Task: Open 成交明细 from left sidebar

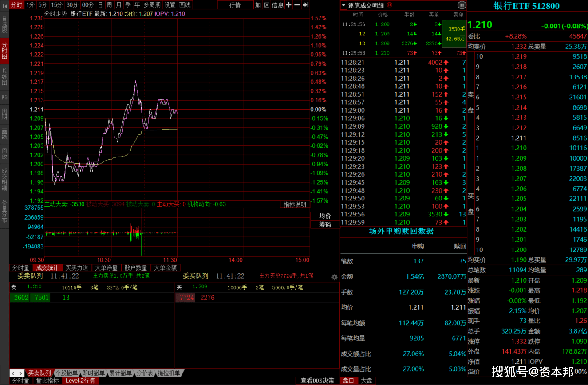Action: point(4,179)
